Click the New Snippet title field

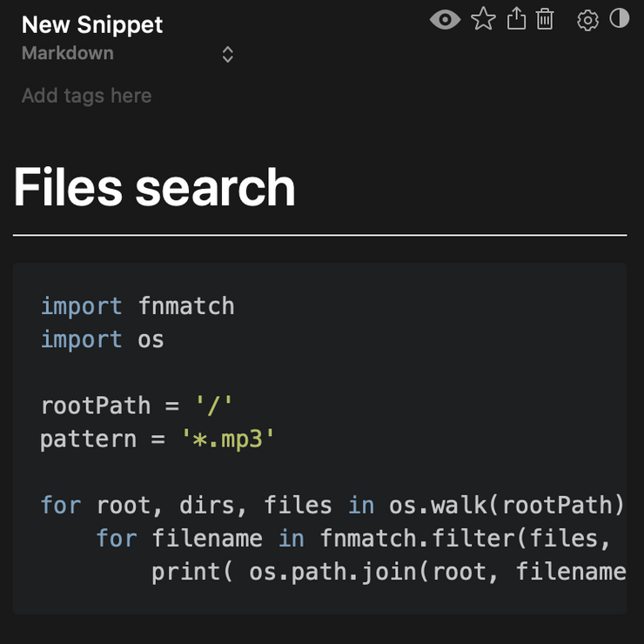[92, 24]
